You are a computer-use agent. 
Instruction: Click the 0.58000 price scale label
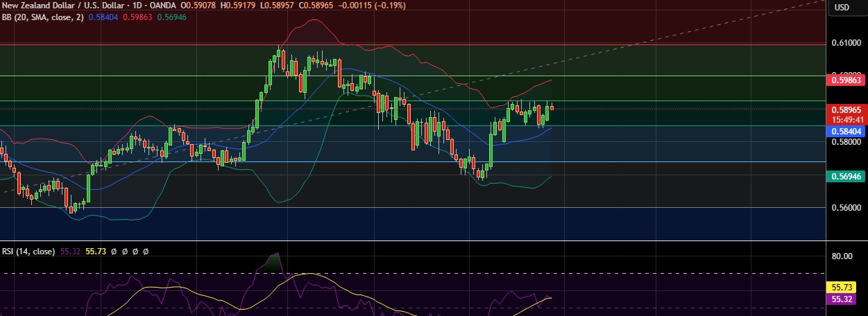pyautogui.click(x=846, y=142)
